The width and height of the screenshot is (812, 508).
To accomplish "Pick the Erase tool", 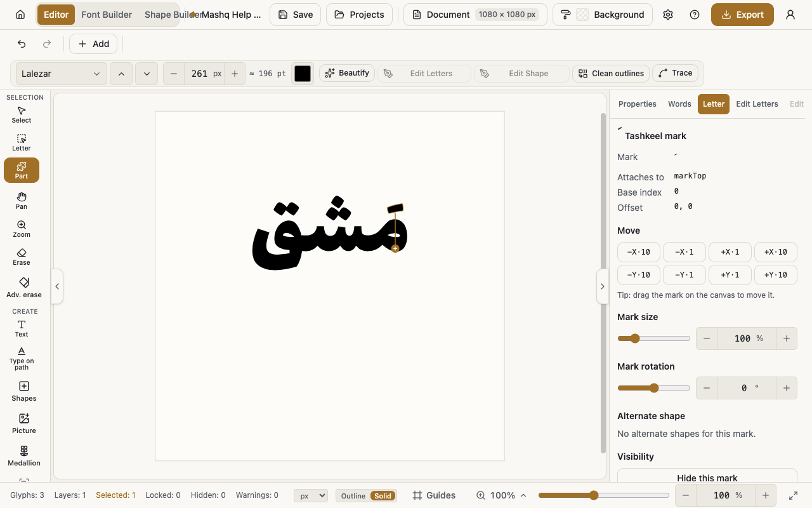I will tap(22, 257).
